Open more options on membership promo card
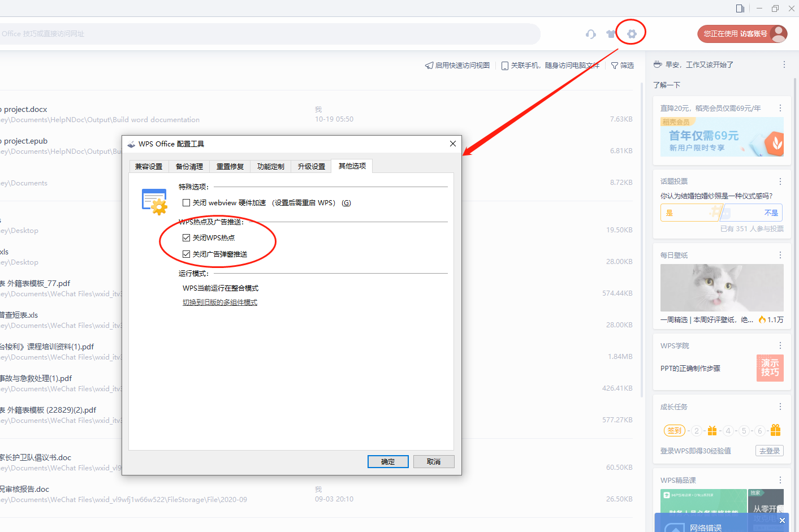The width and height of the screenshot is (799, 532). [x=780, y=108]
